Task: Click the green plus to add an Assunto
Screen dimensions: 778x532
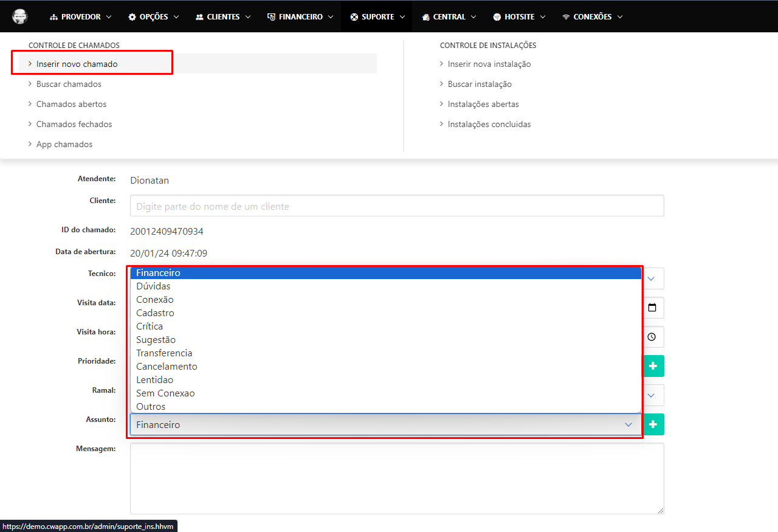Action: 653,424
